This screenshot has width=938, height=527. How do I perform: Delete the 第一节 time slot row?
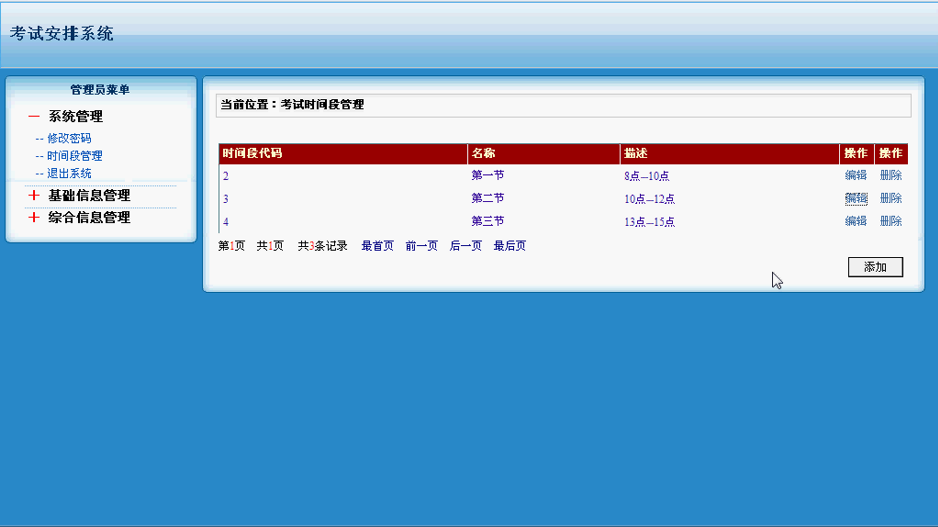tap(891, 175)
